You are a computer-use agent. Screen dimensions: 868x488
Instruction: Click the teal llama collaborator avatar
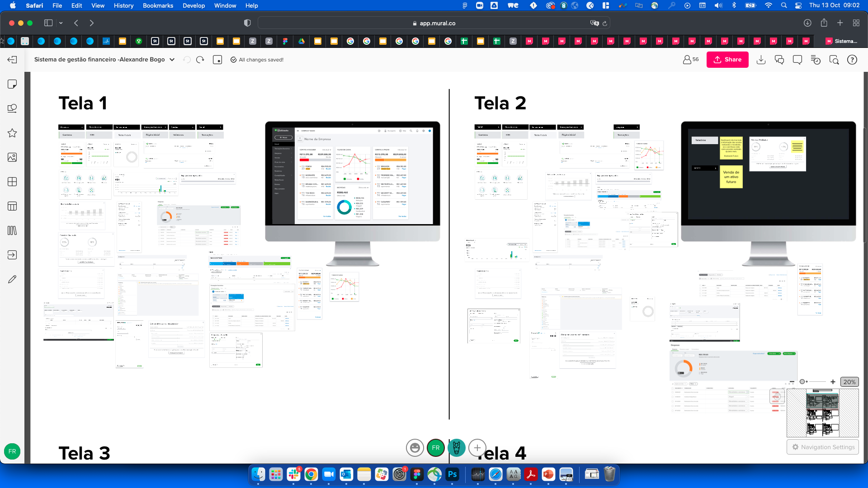click(x=457, y=448)
